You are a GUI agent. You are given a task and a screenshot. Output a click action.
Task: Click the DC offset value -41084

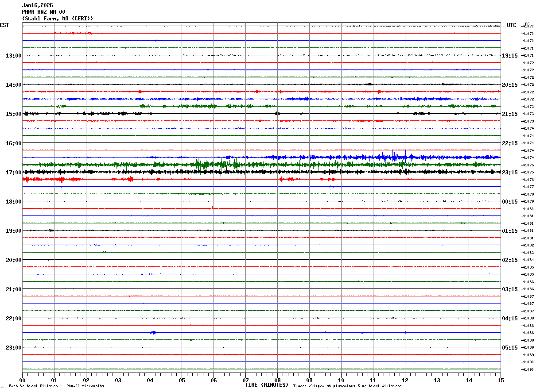point(528,260)
